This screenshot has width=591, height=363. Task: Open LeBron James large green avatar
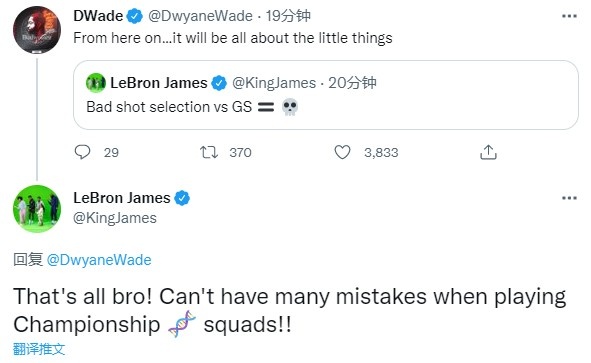coord(37,208)
